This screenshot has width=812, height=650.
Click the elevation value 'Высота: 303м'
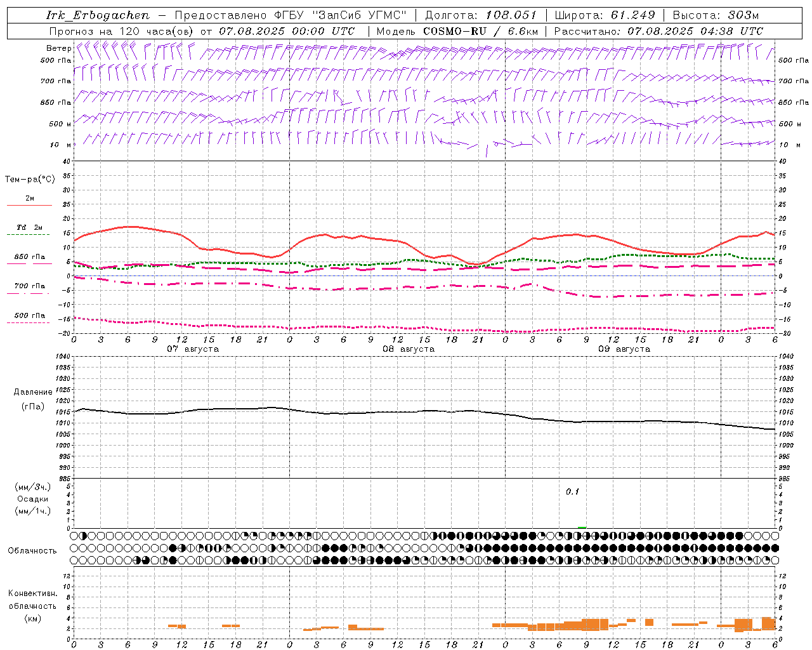coord(716,15)
